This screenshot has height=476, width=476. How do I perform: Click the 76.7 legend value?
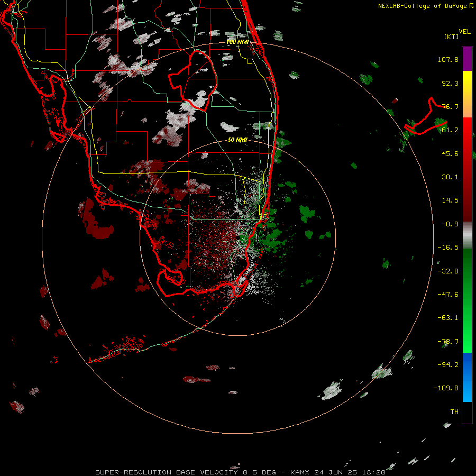pyautogui.click(x=450, y=106)
